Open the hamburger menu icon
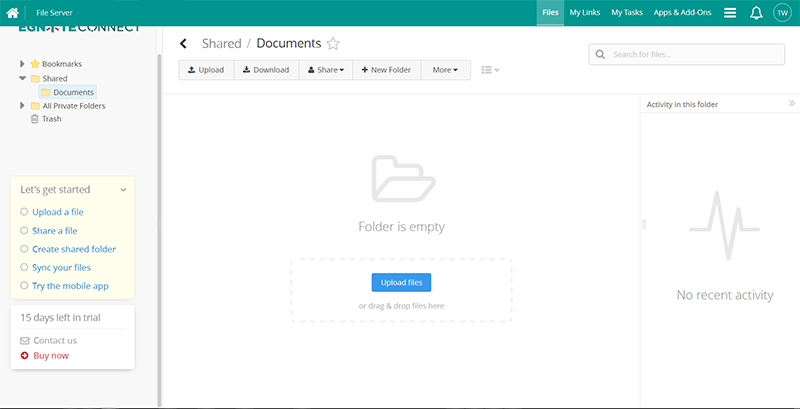800x409 pixels. click(x=730, y=13)
